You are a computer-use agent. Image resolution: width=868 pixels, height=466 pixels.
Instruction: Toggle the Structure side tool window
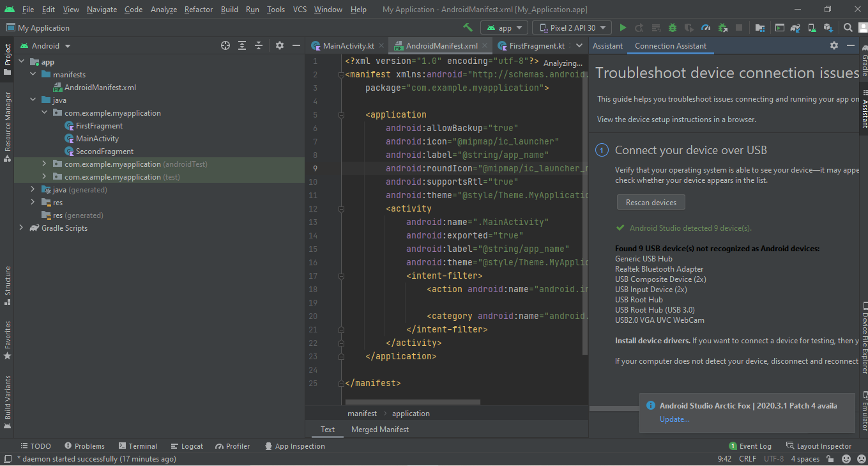coord(7,285)
